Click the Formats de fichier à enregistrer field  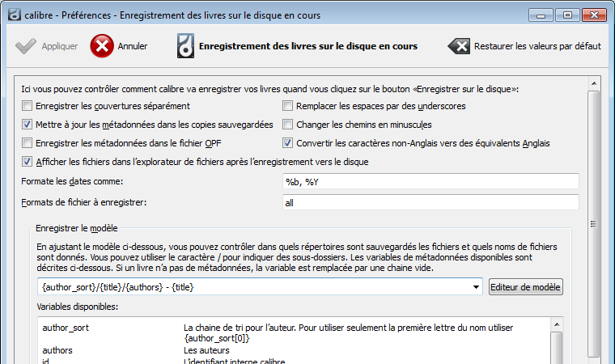point(430,202)
